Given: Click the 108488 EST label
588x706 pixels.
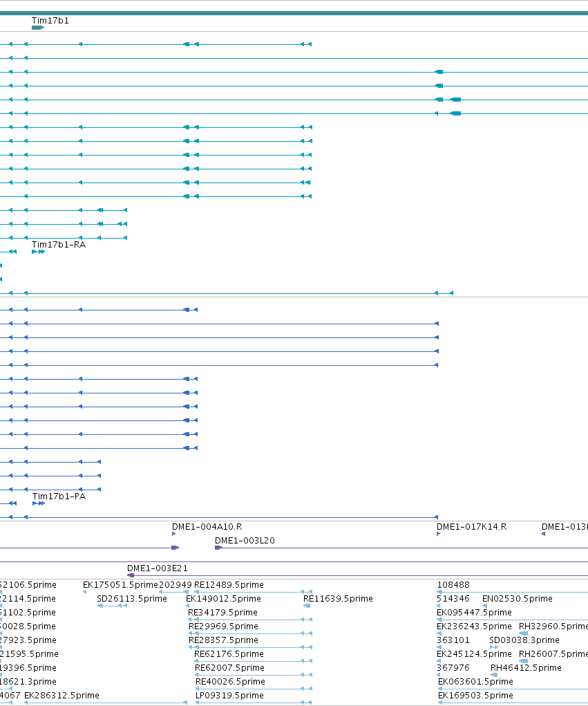Looking at the screenshot, I should [x=453, y=585].
